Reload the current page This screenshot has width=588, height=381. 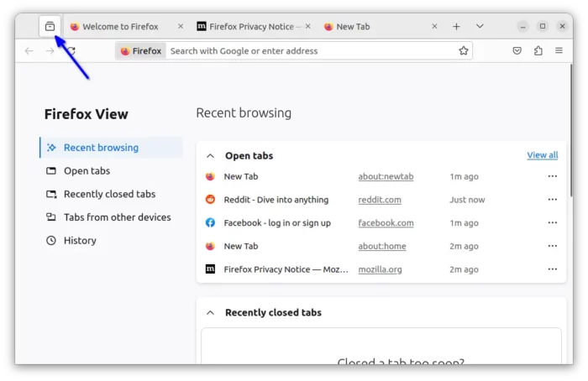[x=71, y=50]
